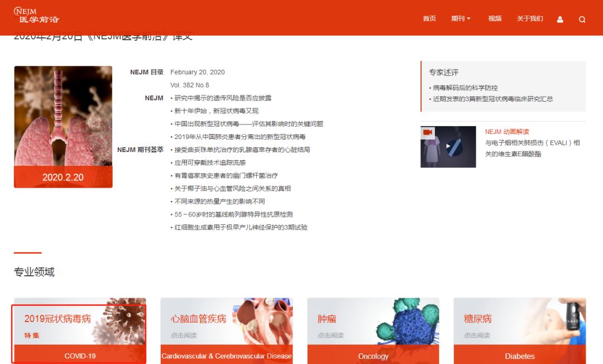This screenshot has height=364, width=603.
Task: Play the NEJM animation video thumbnail
Action: 448,147
